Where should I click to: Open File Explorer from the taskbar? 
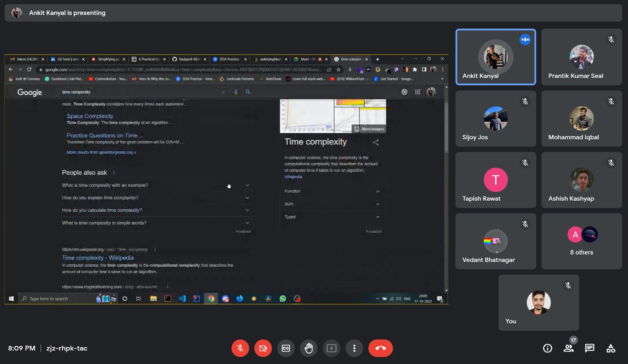coord(153,299)
